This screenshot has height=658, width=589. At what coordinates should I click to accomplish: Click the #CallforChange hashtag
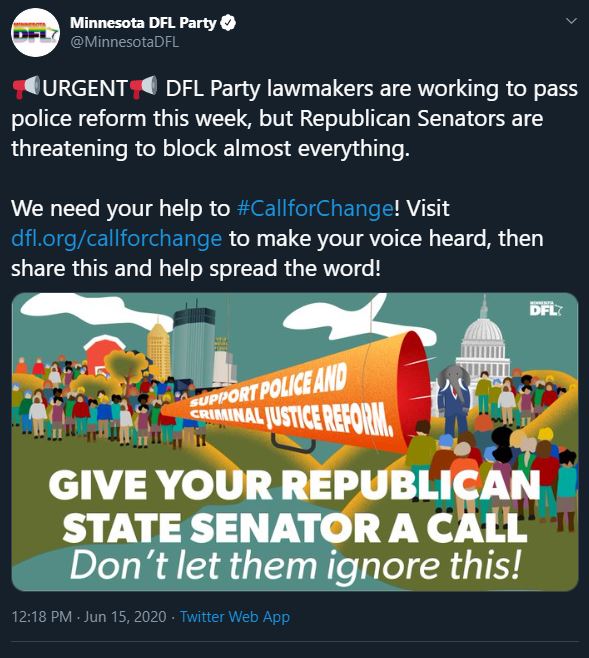315,208
